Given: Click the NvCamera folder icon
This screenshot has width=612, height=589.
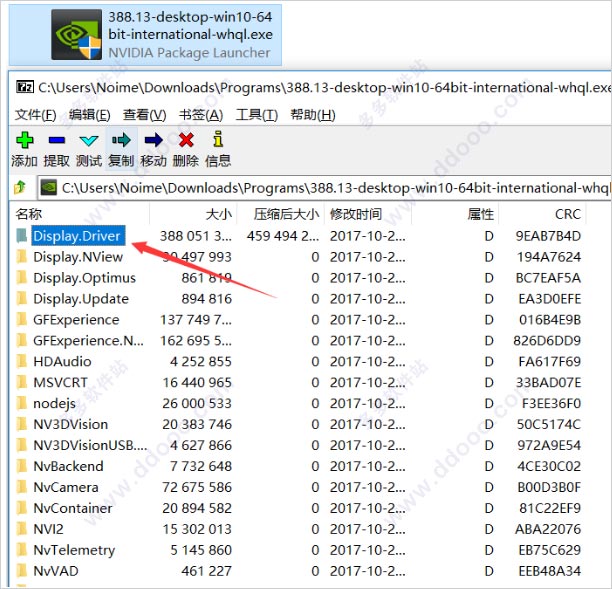Looking at the screenshot, I should 22,487.
